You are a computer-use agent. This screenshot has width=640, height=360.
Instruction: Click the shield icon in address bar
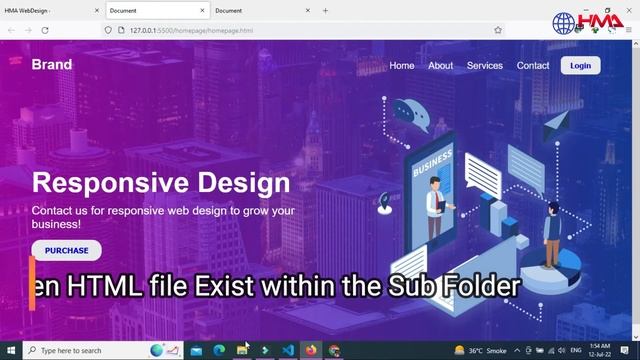click(x=108, y=30)
